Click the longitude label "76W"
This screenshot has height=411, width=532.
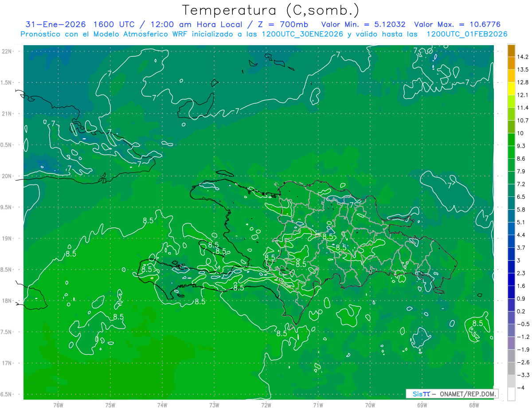(x=58, y=405)
